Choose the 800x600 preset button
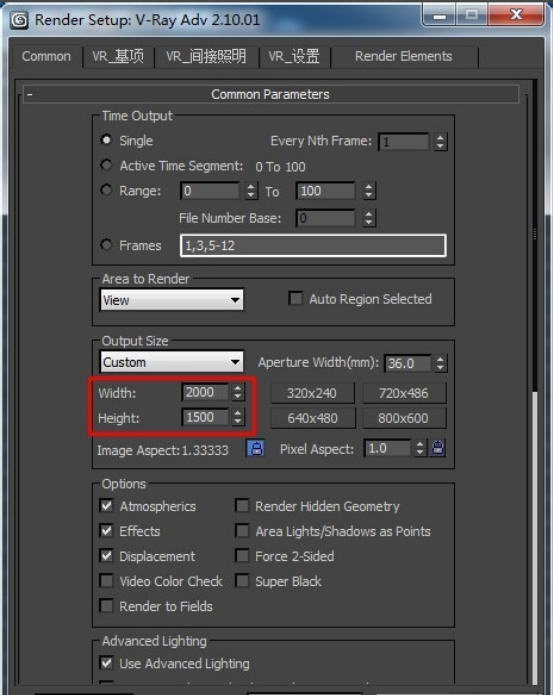Viewport: 553px width, 695px height. point(404,418)
